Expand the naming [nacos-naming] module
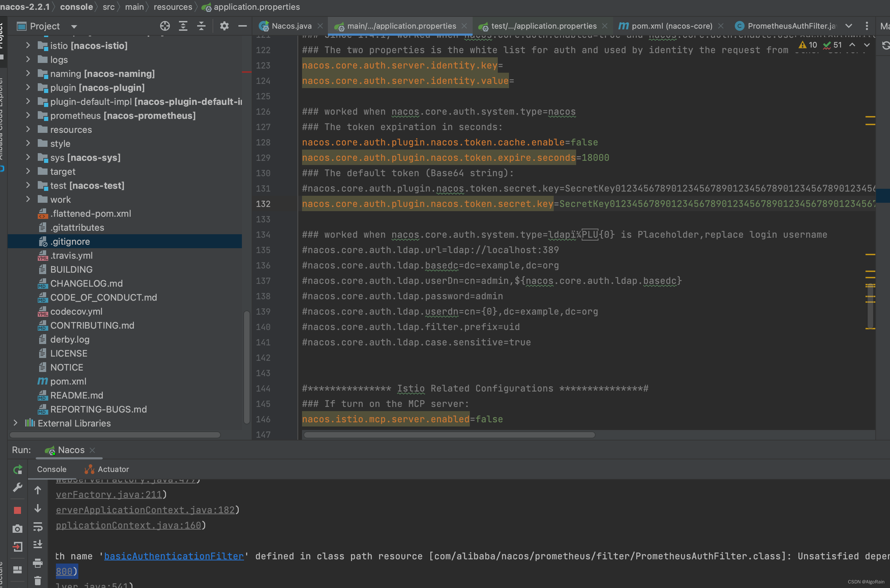The image size is (890, 588). [28, 73]
